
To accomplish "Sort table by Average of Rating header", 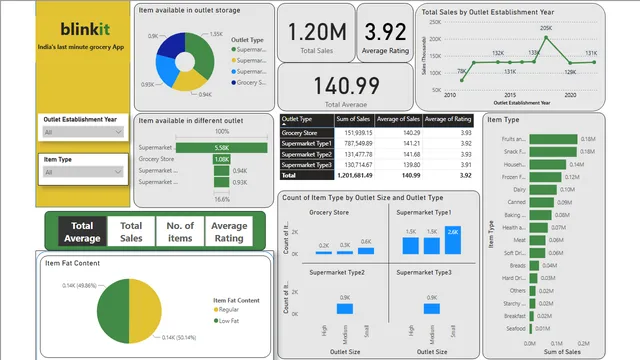I will point(448,120).
